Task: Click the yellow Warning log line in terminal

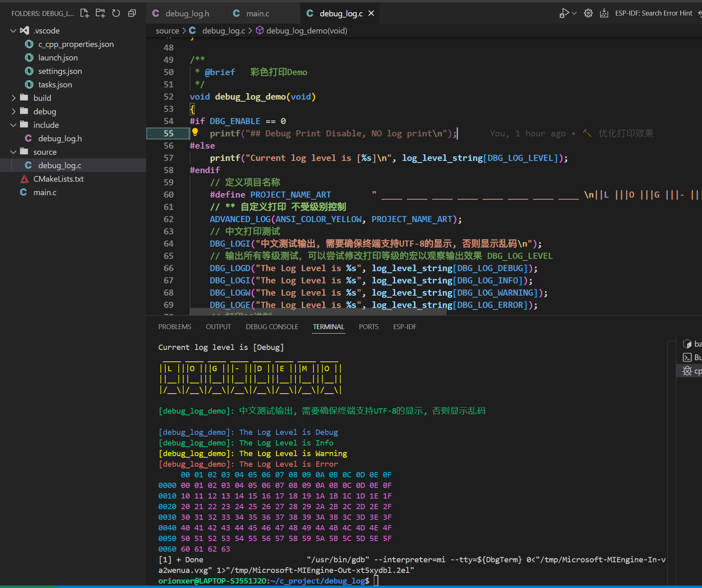Action: point(253,454)
